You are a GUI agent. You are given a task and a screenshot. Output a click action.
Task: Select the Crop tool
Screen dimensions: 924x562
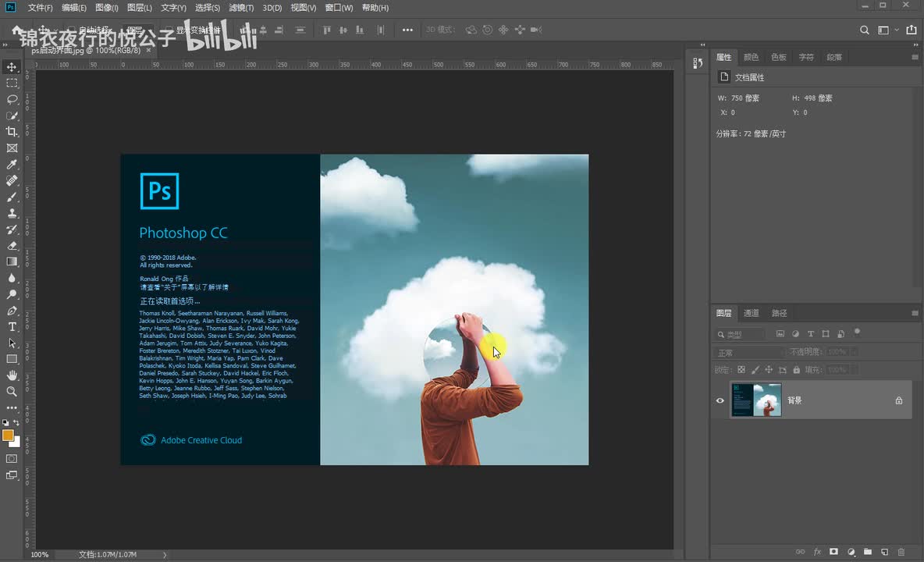coord(12,132)
